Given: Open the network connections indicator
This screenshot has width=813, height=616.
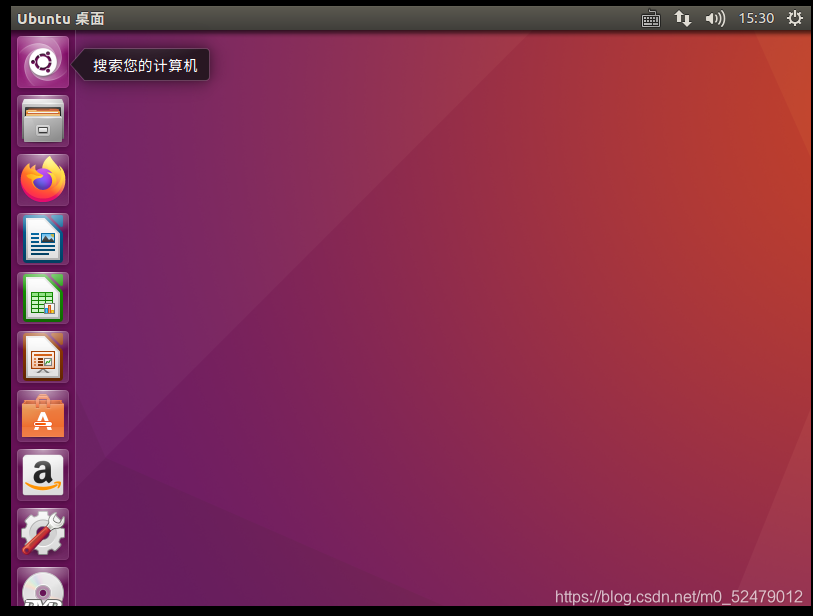Looking at the screenshot, I should click(x=682, y=19).
